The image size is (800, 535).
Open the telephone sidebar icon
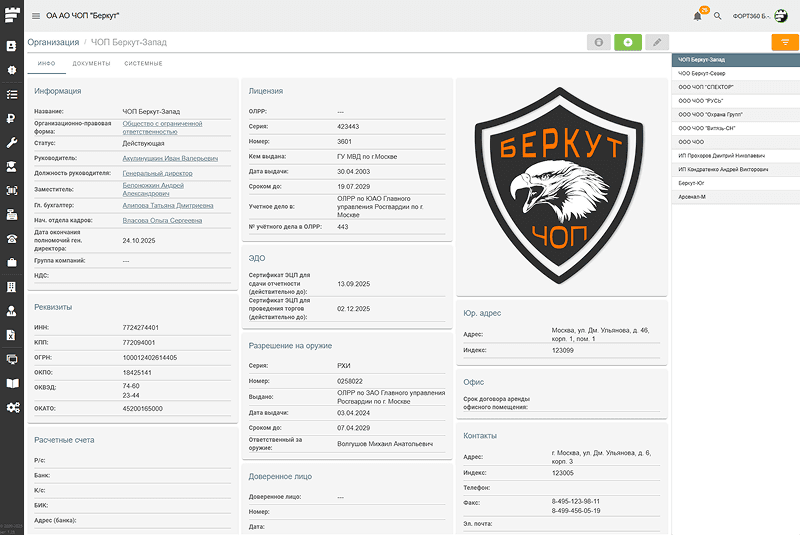click(x=12, y=238)
